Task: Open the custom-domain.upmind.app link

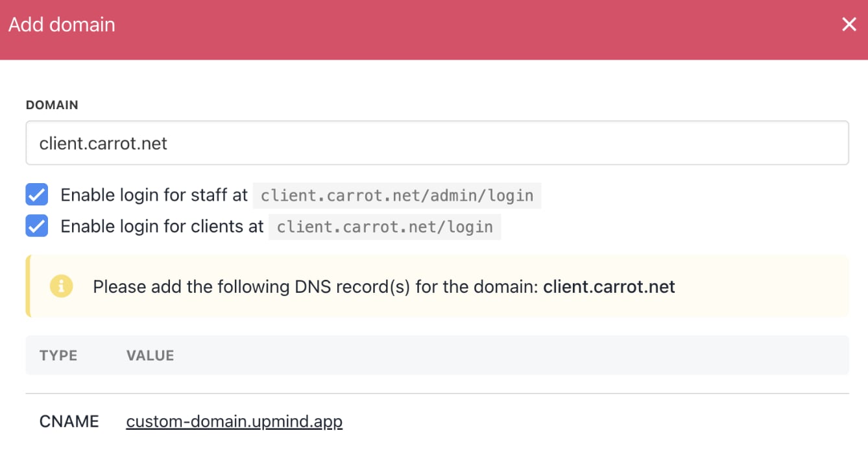Action: point(234,421)
